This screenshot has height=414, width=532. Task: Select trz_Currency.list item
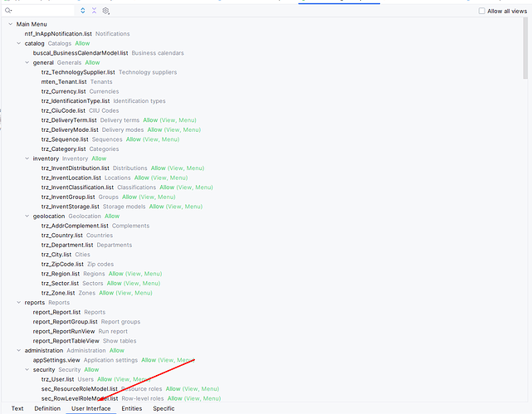point(63,91)
